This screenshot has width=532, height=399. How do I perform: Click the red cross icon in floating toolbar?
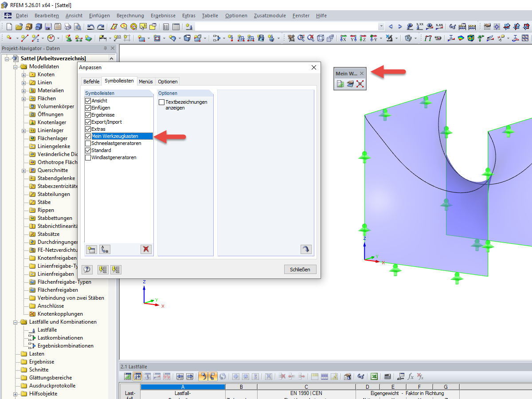[x=360, y=84]
